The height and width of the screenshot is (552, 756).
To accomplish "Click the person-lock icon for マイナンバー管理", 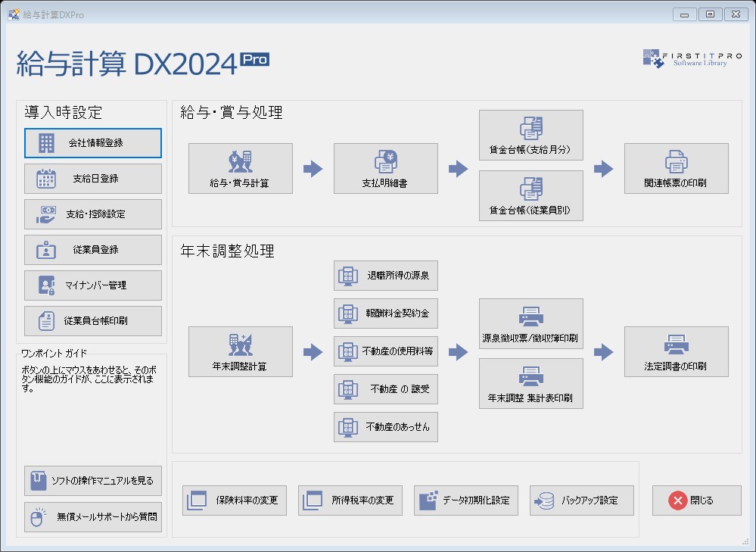I will [47, 285].
